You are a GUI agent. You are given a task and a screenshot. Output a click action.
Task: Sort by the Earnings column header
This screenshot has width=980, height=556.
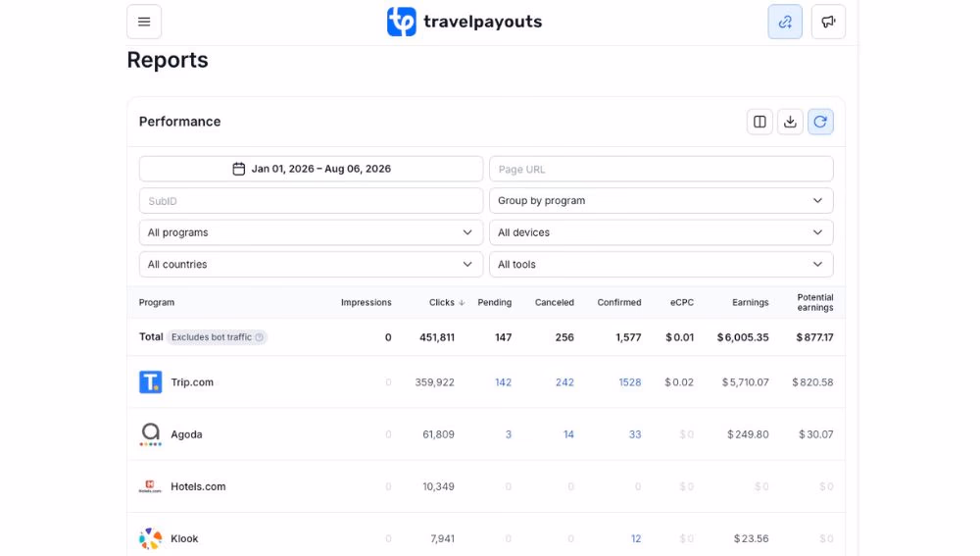tap(751, 303)
